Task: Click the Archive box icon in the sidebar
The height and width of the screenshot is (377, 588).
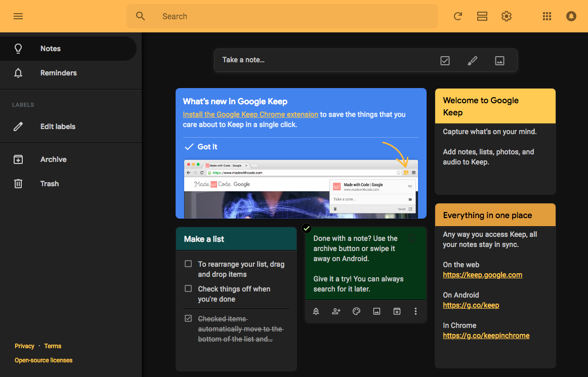Action: coord(18,159)
